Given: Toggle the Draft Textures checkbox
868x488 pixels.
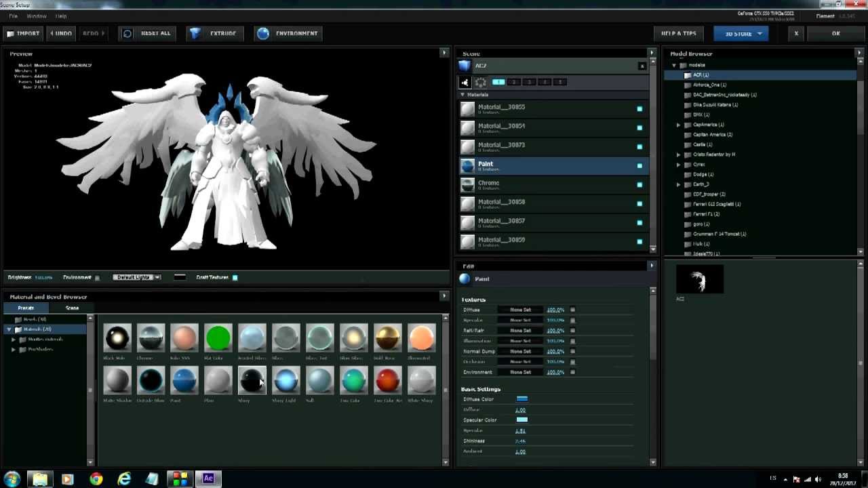Looking at the screenshot, I should pyautogui.click(x=235, y=277).
